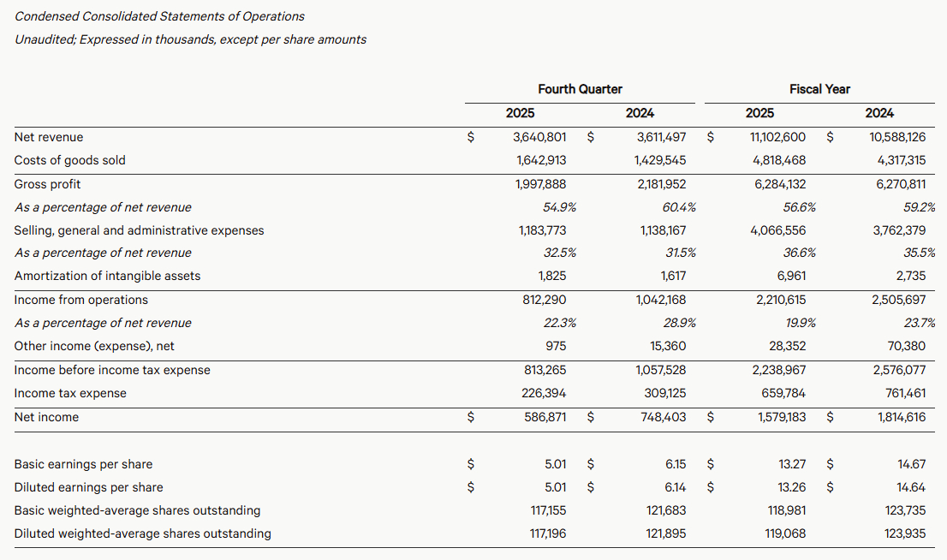Select the fiscal year net revenue 11,102,600

point(777,137)
